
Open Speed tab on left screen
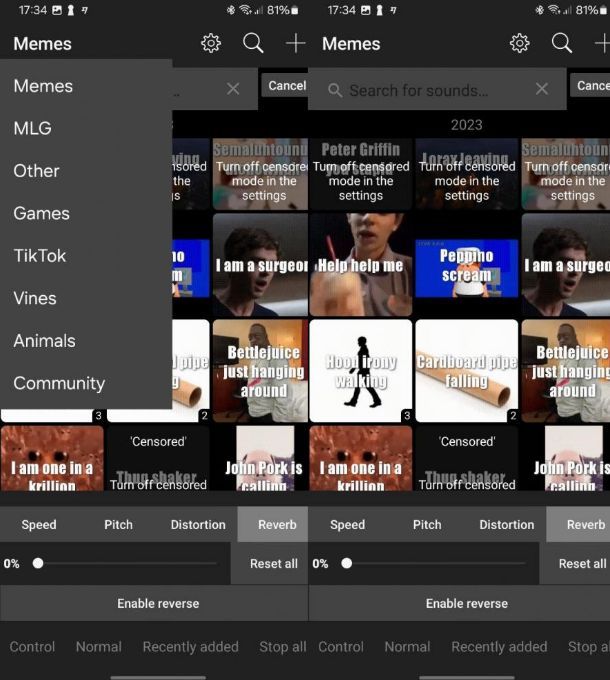coord(39,524)
